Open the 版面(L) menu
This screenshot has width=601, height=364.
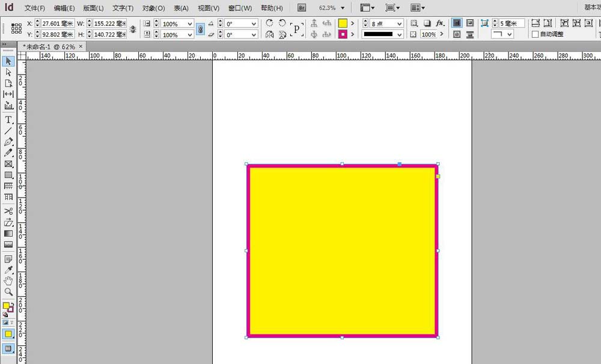click(93, 8)
